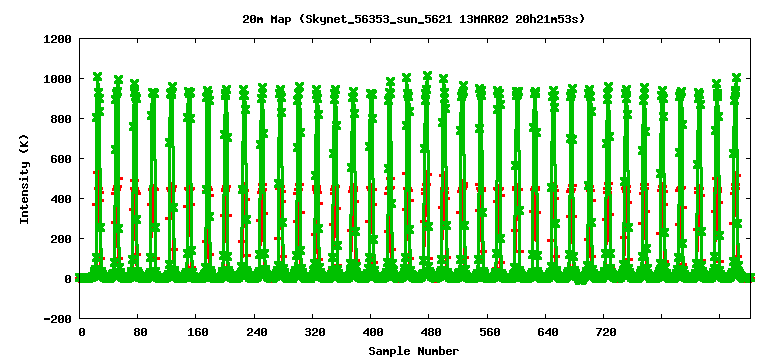This screenshot has width=768, height=360.
Task: Click the 720 x-axis tick label
Action: (x=606, y=333)
